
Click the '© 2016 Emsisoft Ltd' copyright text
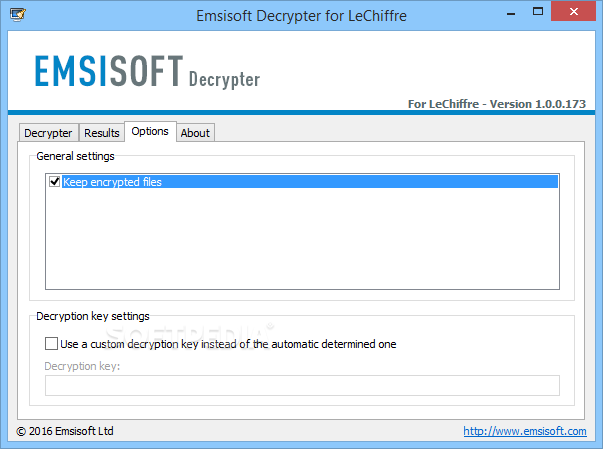pos(65,431)
